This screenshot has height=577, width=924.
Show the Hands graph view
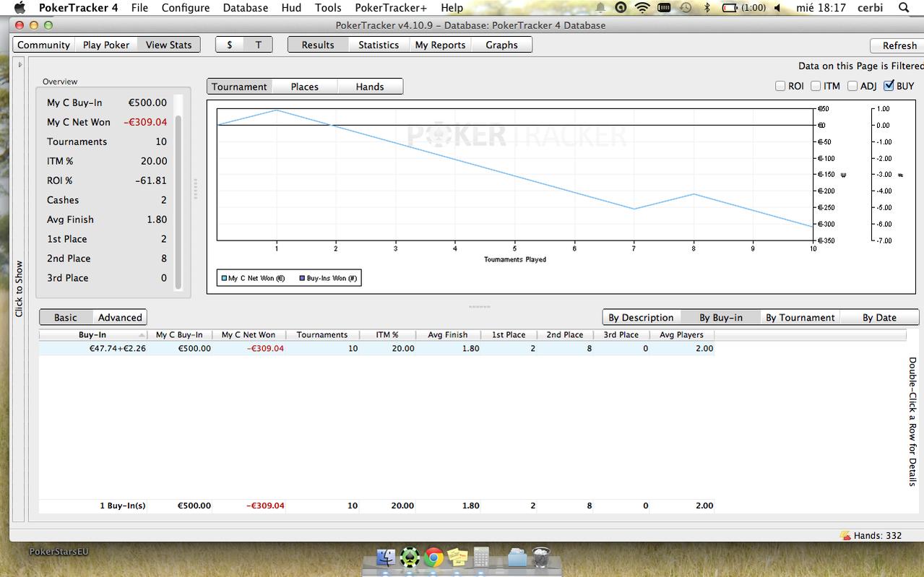coord(370,87)
